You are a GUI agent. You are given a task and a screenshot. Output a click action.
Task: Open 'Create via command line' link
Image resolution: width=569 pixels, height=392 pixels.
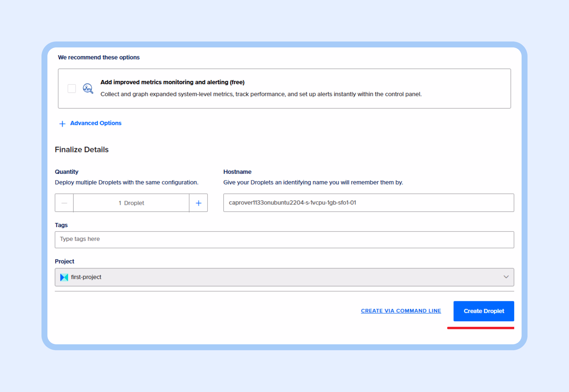point(401,311)
